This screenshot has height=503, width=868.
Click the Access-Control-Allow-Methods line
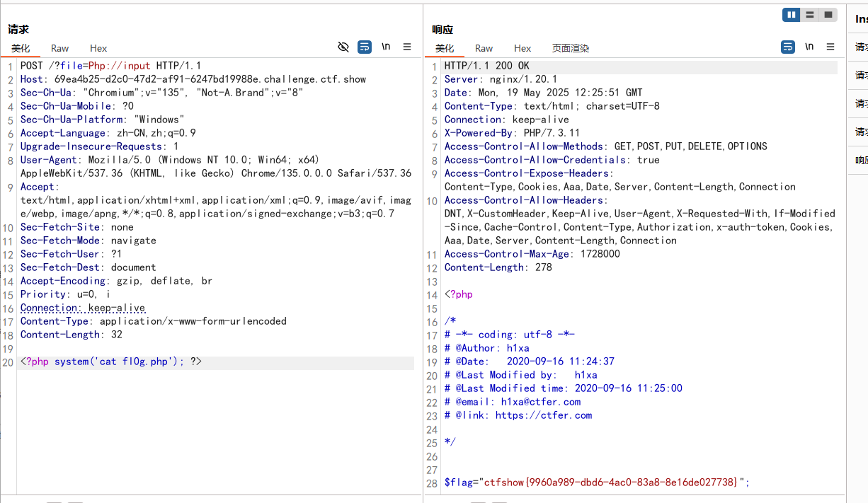[606, 146]
